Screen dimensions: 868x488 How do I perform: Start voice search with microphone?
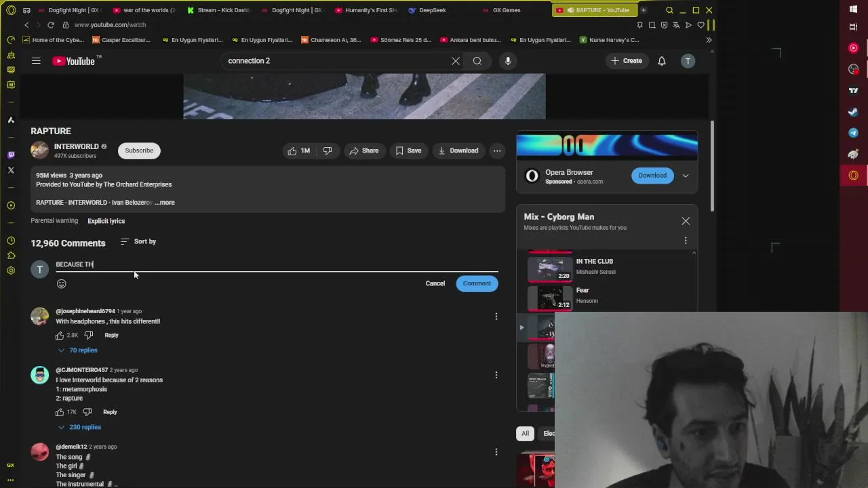[x=508, y=61]
